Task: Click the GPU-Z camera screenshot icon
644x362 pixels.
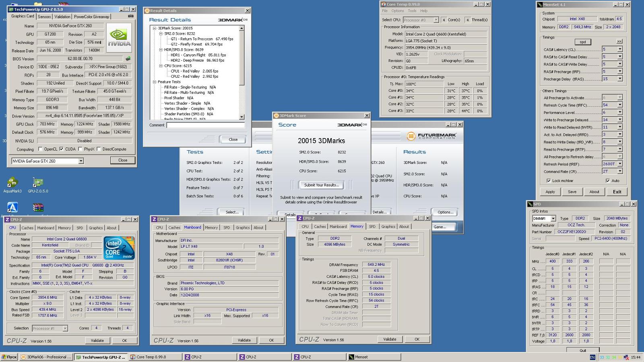Action: pyautogui.click(x=130, y=16)
